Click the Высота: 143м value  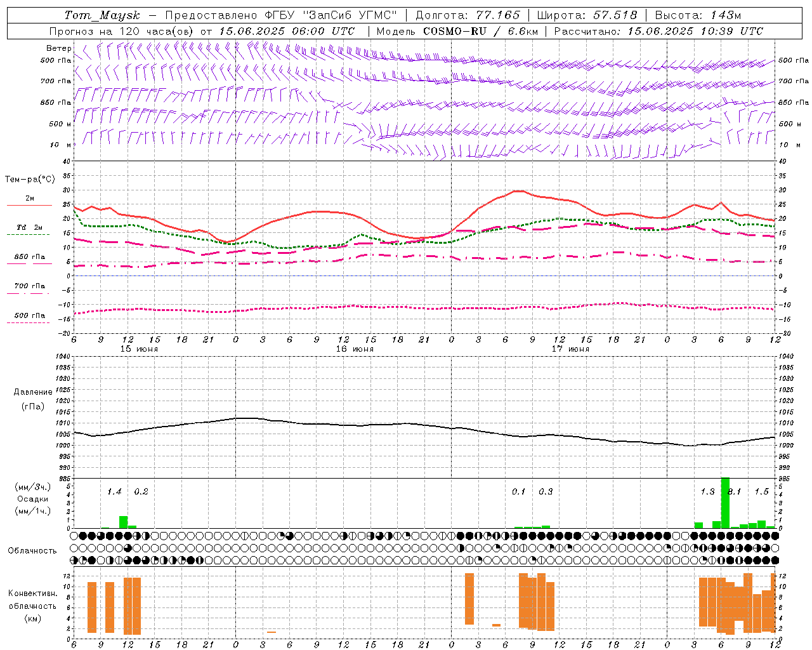click(698, 15)
